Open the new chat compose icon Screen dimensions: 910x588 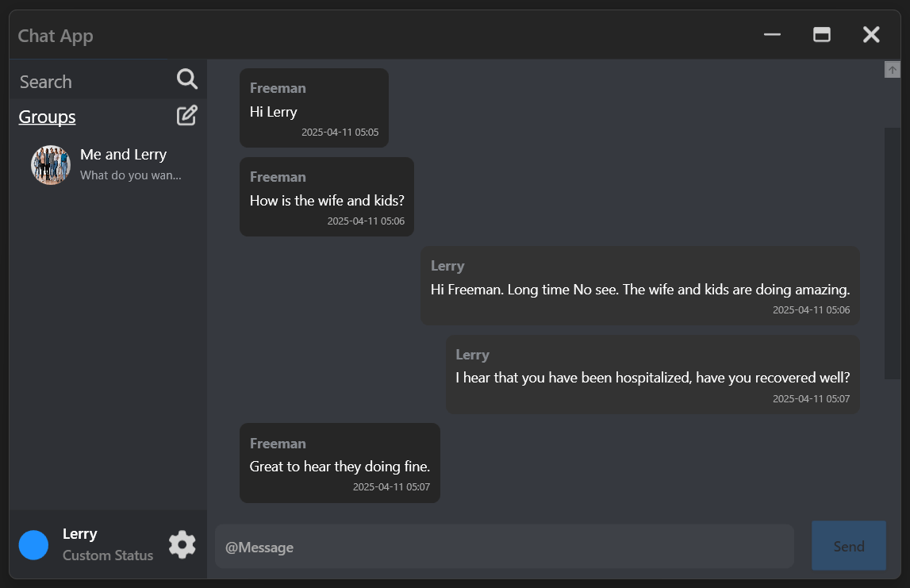tap(186, 115)
